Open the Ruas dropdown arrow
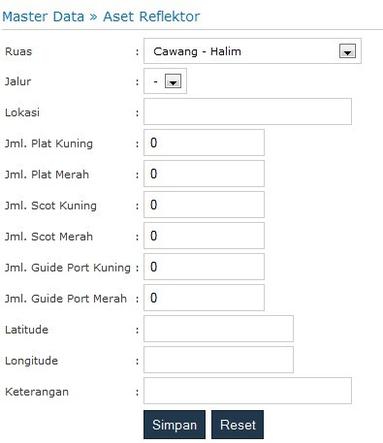This screenshot has width=383, height=443. coord(347,51)
